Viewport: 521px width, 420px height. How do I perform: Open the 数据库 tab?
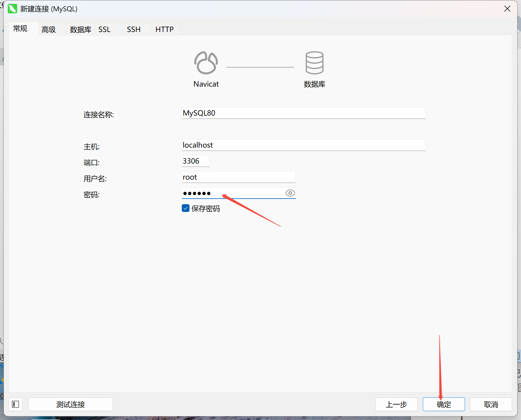(x=80, y=29)
